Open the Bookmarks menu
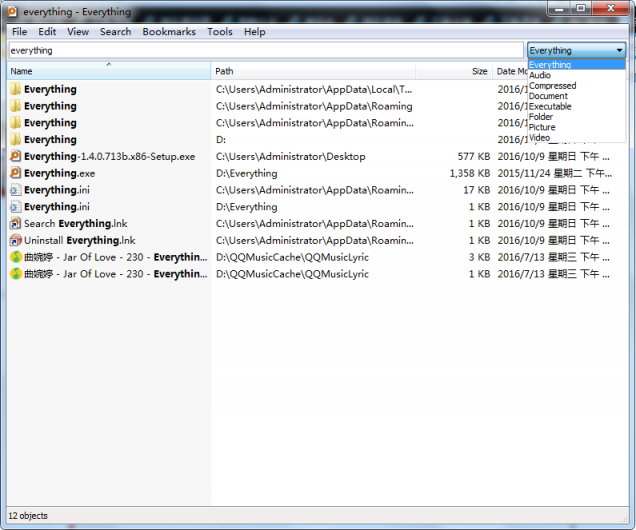 (x=169, y=32)
